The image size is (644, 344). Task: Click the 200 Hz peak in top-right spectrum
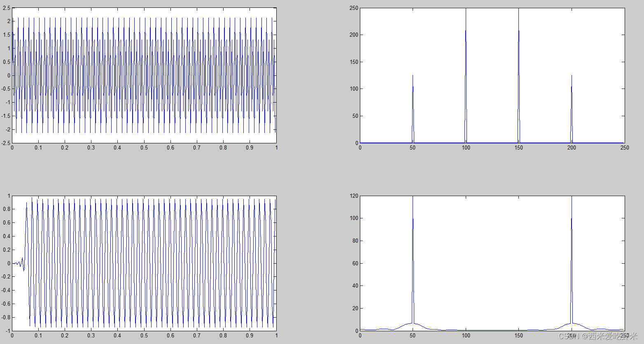(x=572, y=109)
